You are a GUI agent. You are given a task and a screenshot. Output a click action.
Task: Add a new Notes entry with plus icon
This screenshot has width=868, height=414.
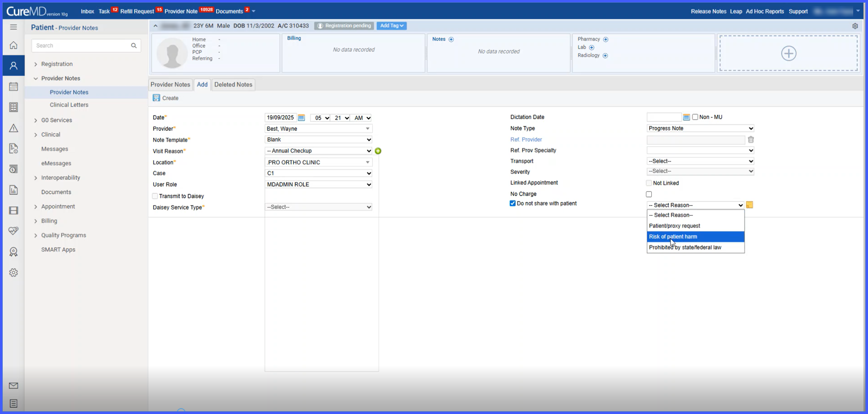[x=451, y=40]
